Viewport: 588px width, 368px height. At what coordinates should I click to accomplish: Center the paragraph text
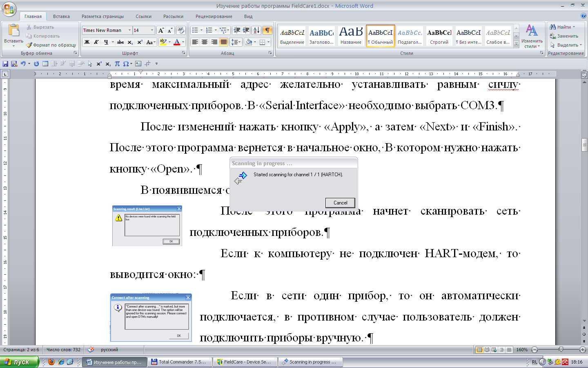coord(205,42)
